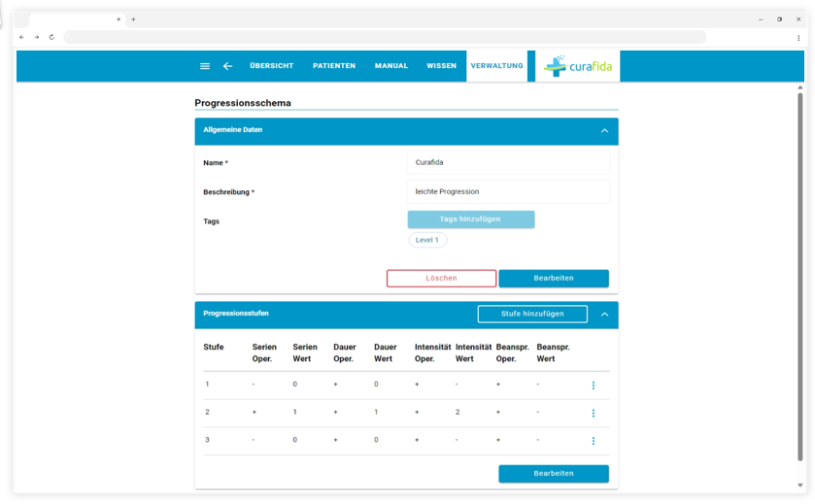This screenshot has height=504, width=815.
Task: Click the Name field containing Curafida
Action: pyautogui.click(x=508, y=162)
